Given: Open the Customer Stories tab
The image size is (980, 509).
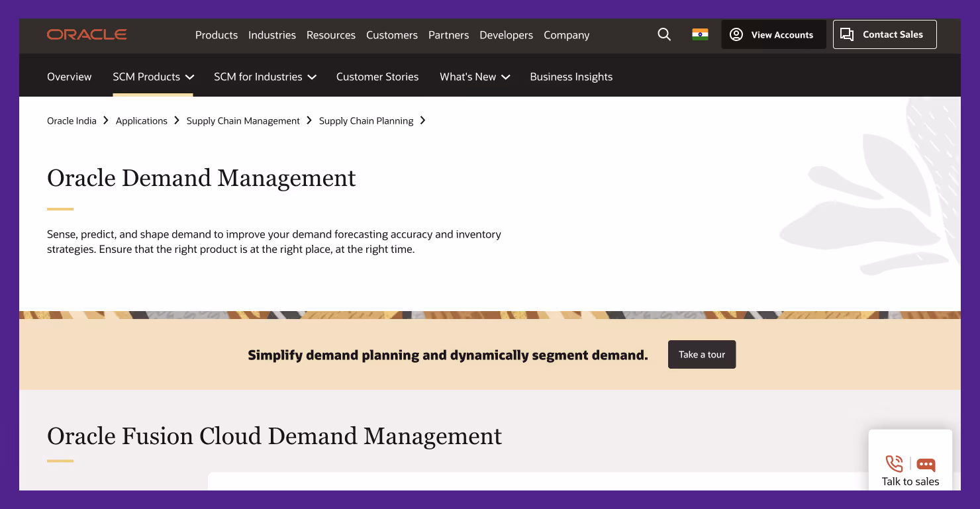Looking at the screenshot, I should pos(377,77).
